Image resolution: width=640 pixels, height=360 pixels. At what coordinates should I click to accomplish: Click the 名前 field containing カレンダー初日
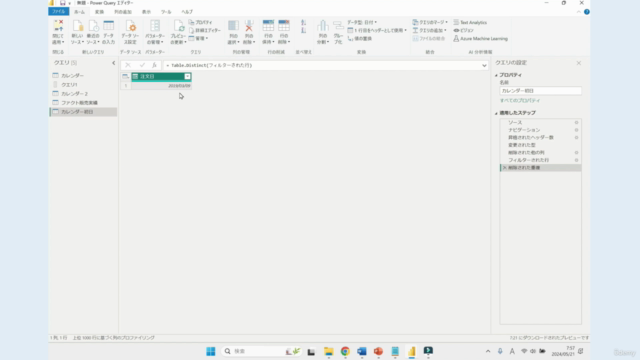click(540, 91)
